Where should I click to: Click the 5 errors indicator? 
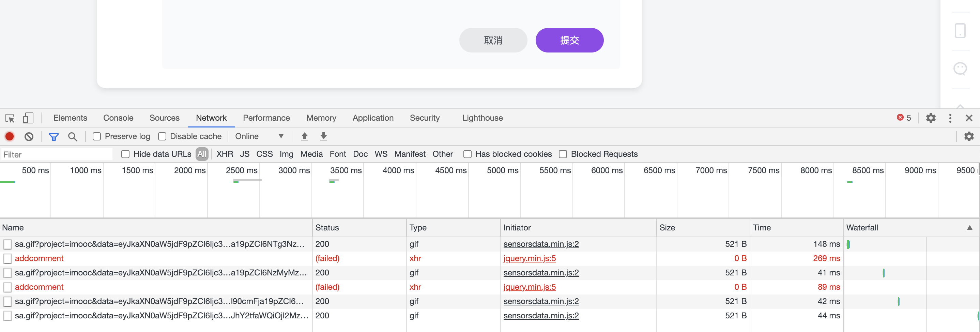click(x=904, y=118)
